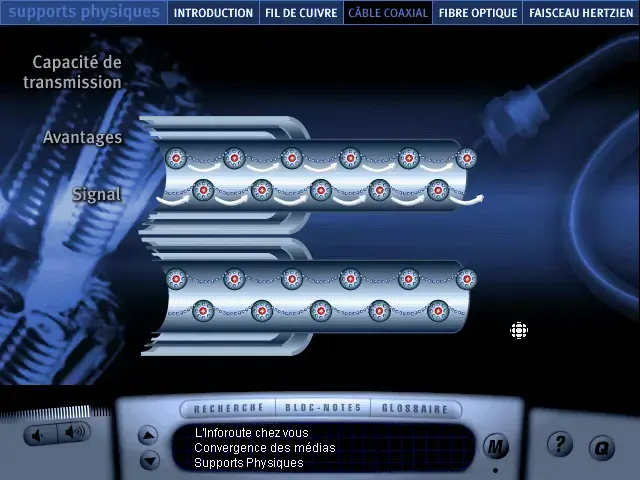Viewport: 640px width, 480px height.
Task: Switch to the FIL DE CUIVRE tab
Action: (x=301, y=13)
